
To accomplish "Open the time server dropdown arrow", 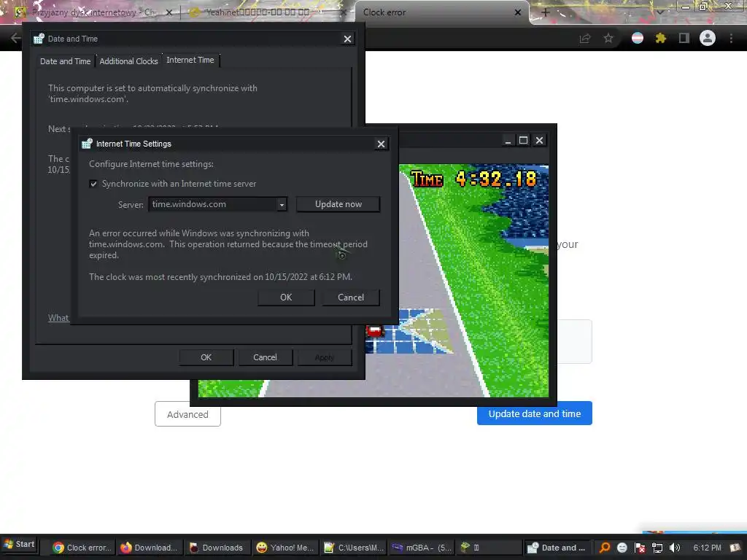I will 282,205.
